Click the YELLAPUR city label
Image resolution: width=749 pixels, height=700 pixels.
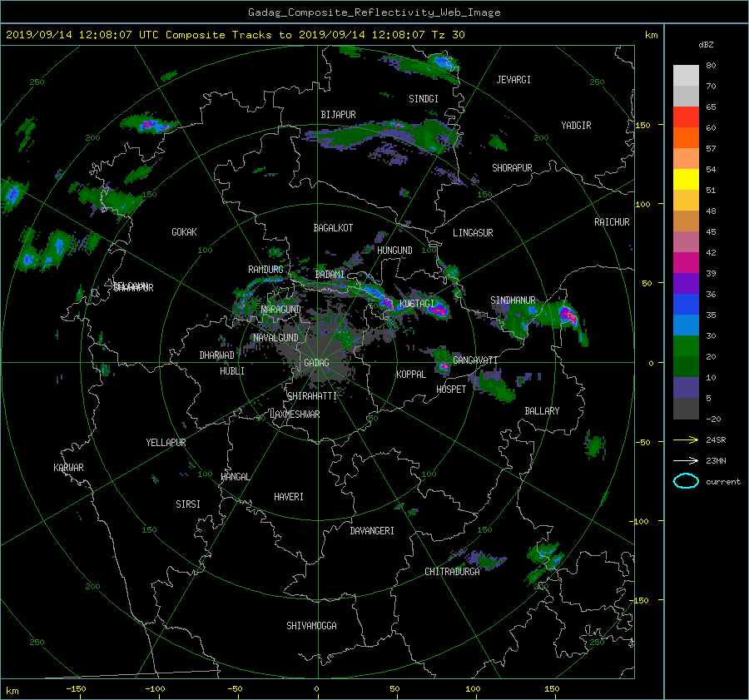tap(166, 443)
